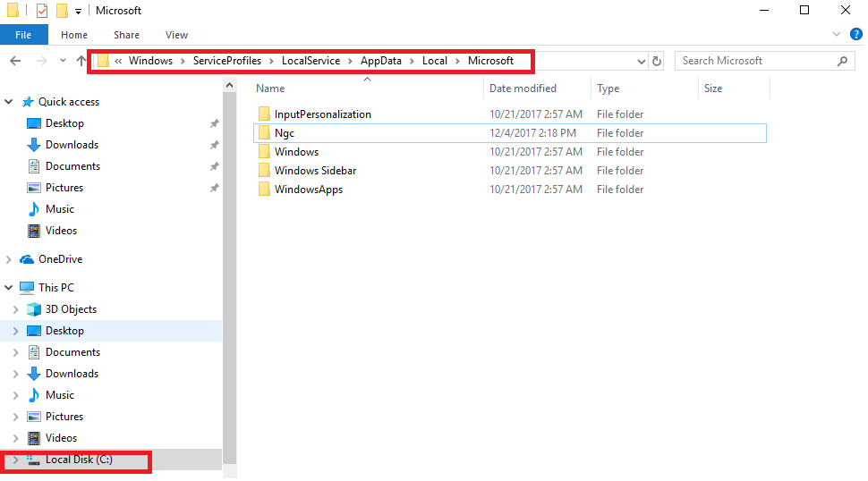Open pinned Downloads under Quick access
Viewport: 868px width, 481px height.
(x=72, y=145)
